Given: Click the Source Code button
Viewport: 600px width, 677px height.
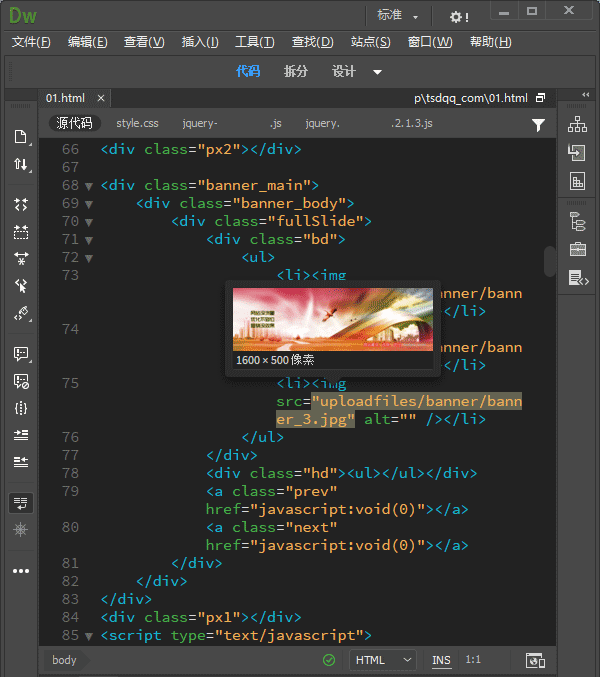Looking at the screenshot, I should pyautogui.click(x=74, y=124).
